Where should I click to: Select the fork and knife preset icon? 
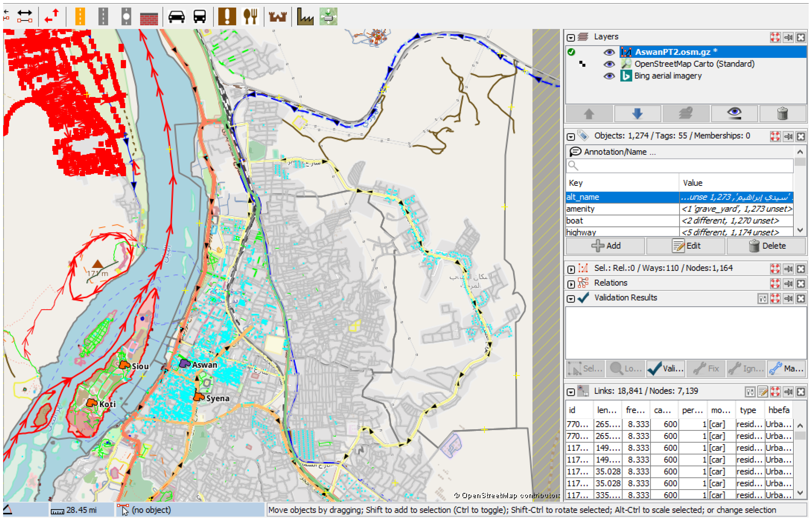pos(251,16)
